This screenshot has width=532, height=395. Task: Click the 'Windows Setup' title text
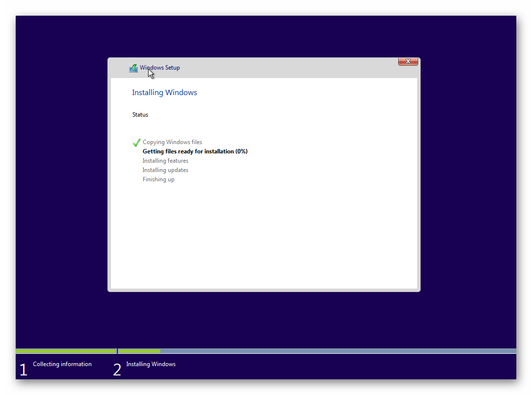coord(160,68)
